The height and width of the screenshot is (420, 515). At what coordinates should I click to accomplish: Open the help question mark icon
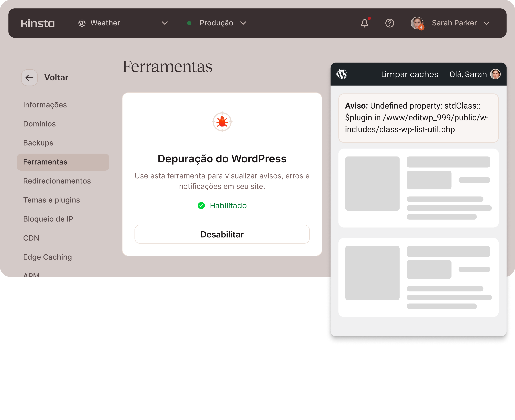pyautogui.click(x=390, y=23)
